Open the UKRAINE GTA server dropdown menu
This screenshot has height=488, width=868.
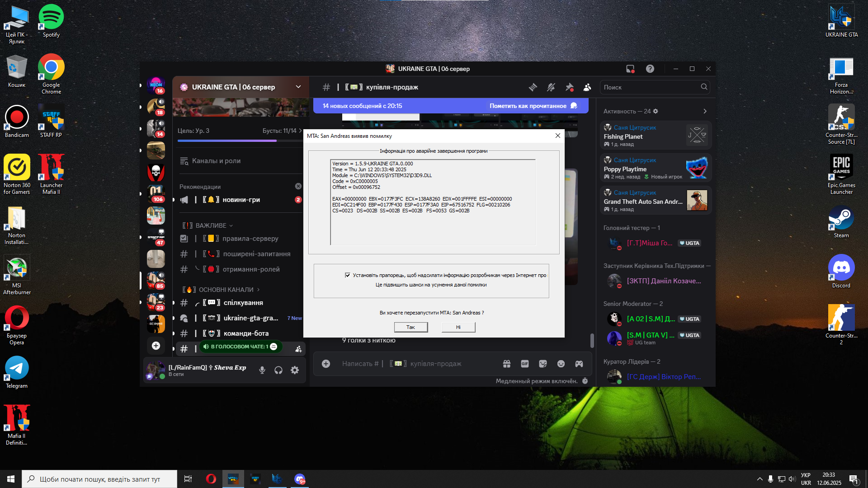point(298,87)
